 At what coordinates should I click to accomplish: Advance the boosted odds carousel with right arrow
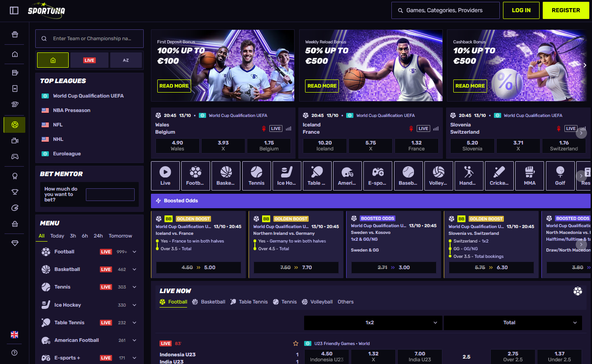[581, 245]
